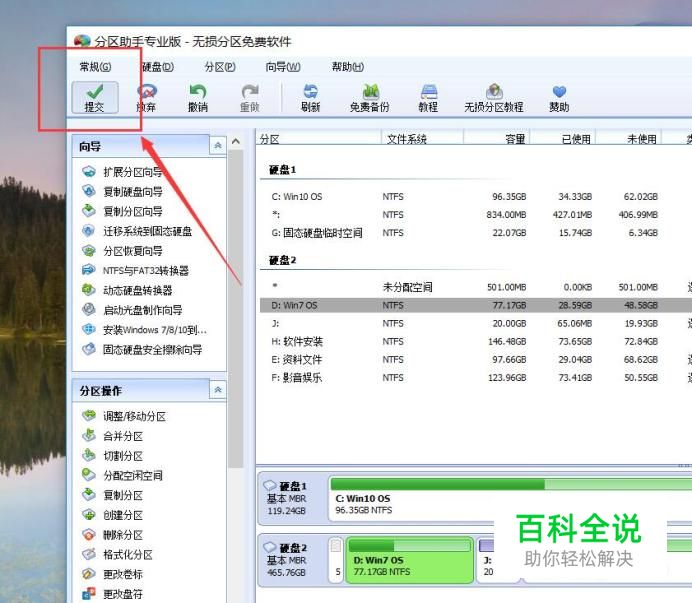This screenshot has width=692, height=603.
Task: Select the F: 影音娱乐 partition row
Action: [x=476, y=377]
